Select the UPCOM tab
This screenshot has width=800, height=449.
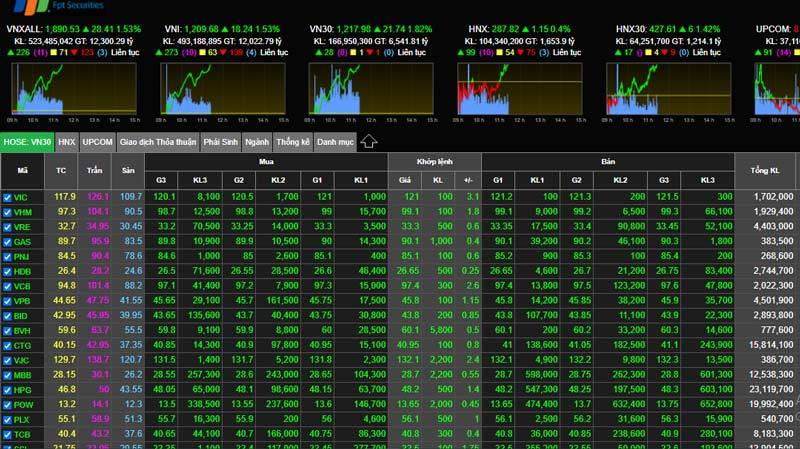pyautogui.click(x=97, y=142)
